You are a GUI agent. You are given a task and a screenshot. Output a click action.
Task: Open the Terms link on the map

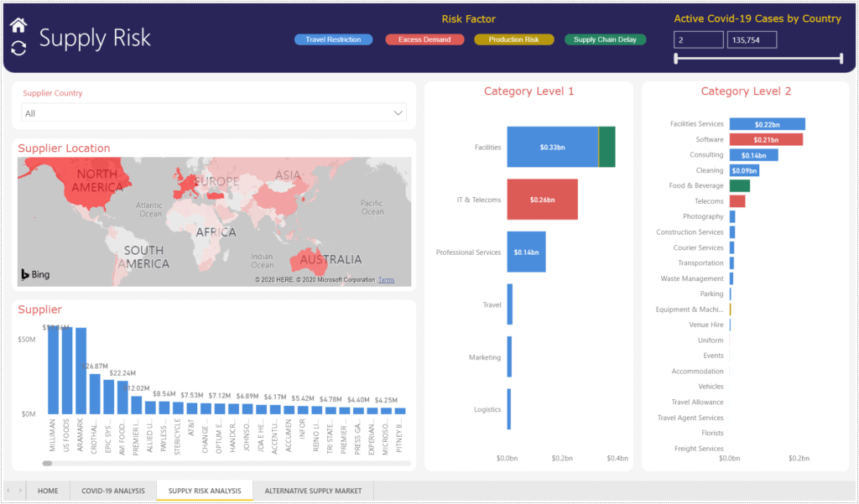pos(386,280)
